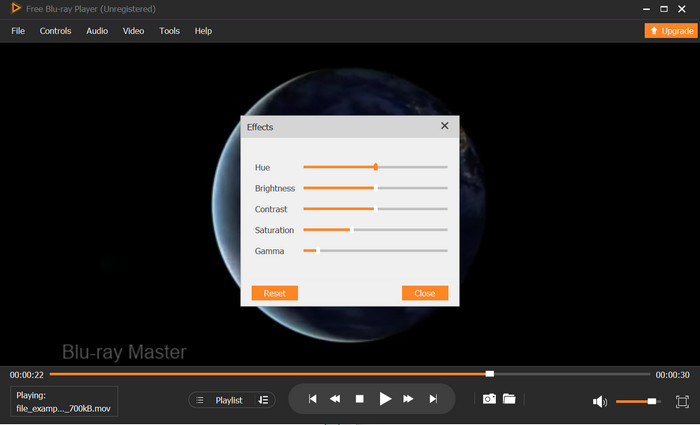This screenshot has width=700, height=425.
Task: Click the orange Upgrade button
Action: pyautogui.click(x=671, y=30)
